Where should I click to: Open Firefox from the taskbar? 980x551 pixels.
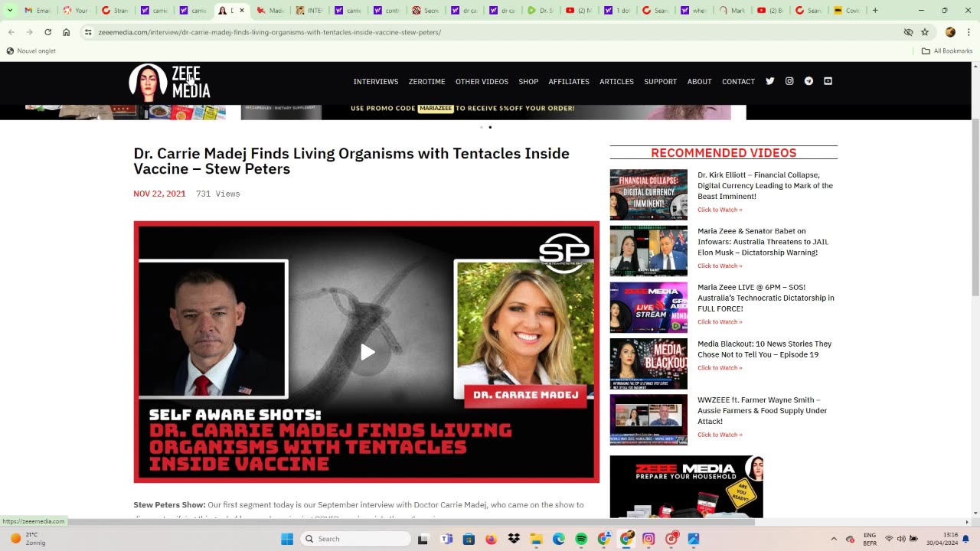491,539
